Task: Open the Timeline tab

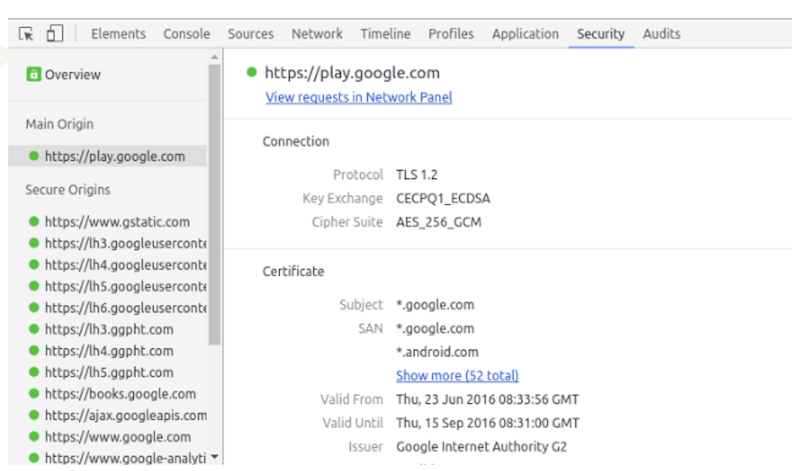Action: tap(385, 34)
